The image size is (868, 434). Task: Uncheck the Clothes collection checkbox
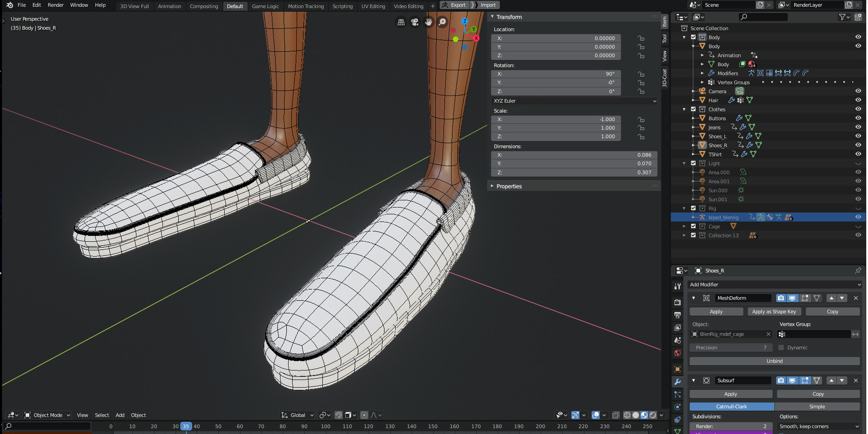pos(693,109)
